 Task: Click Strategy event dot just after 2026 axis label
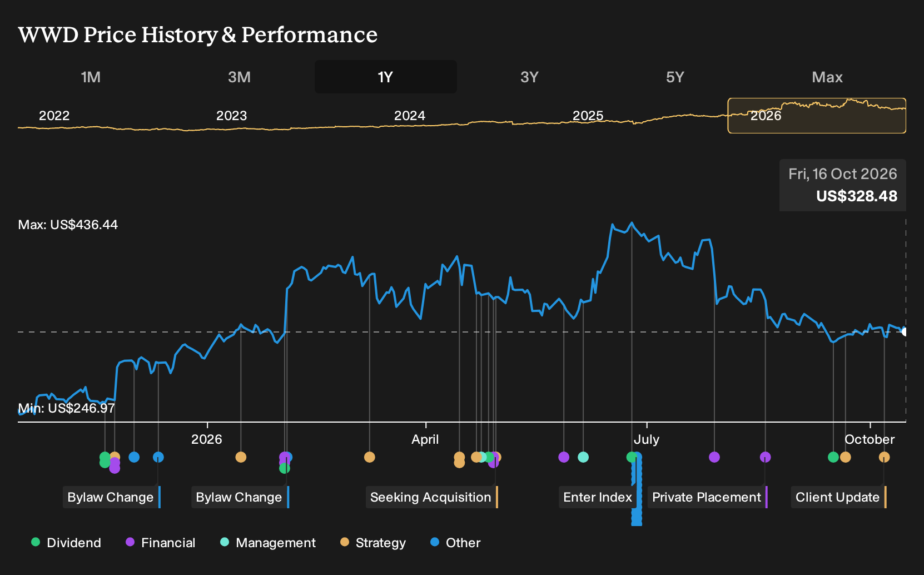coord(241,457)
